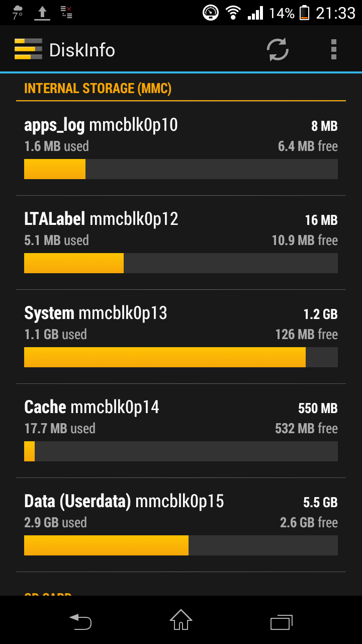Refresh the disk partition list
This screenshot has height=644, width=362.
278,49
